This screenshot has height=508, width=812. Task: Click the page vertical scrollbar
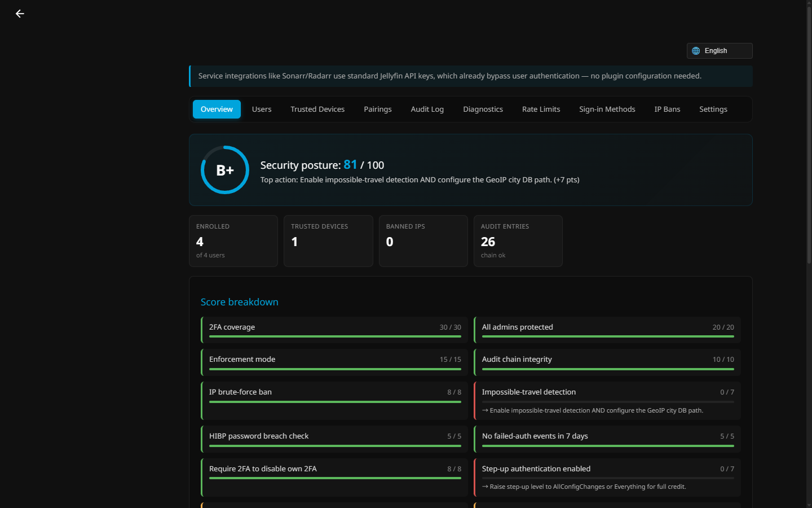809,134
